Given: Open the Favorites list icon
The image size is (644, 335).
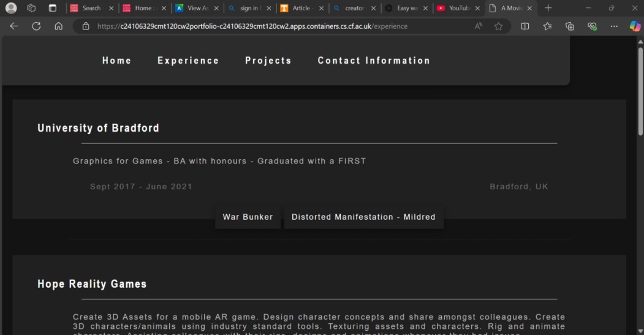Looking at the screenshot, I should click(547, 26).
